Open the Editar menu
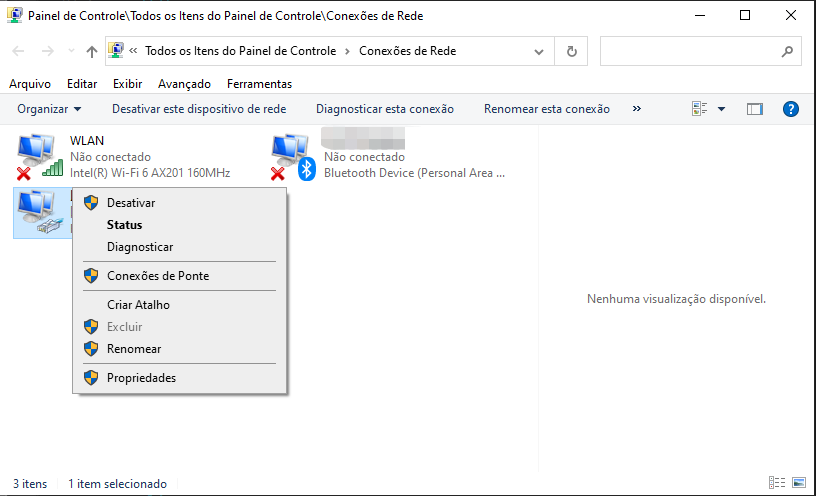This screenshot has height=496, width=816. (82, 84)
